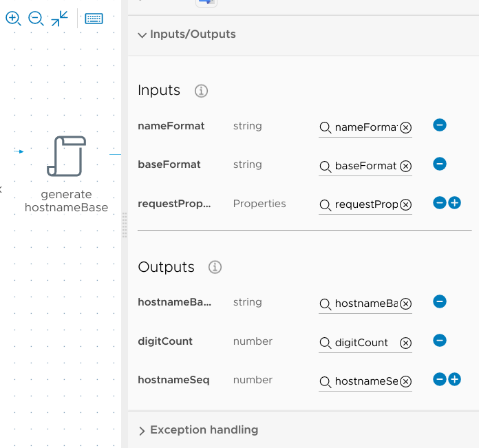Add new input after requestProperties
This screenshot has height=448, width=479.
coord(454,203)
